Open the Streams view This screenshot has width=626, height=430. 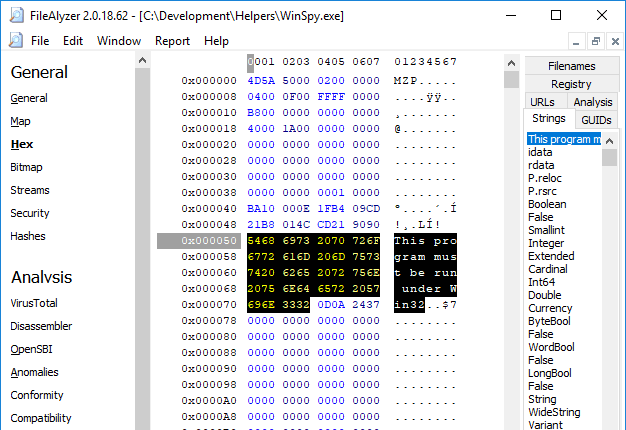tap(30, 190)
